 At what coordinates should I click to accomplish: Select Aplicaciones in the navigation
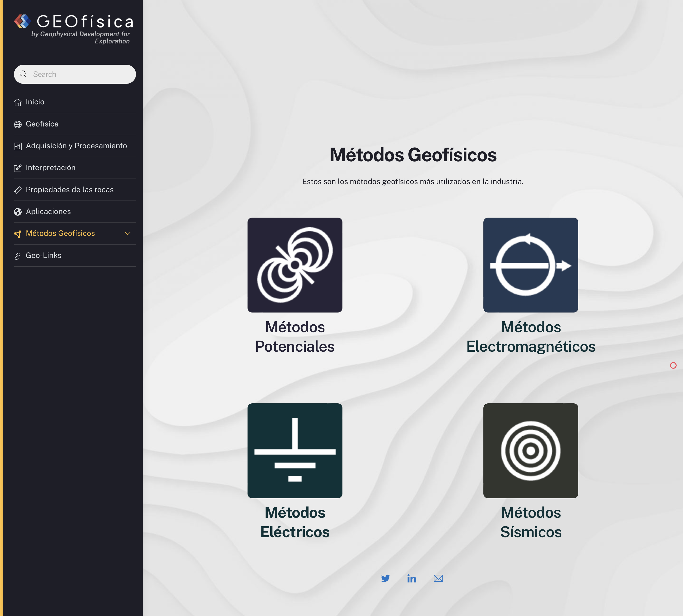[48, 211]
